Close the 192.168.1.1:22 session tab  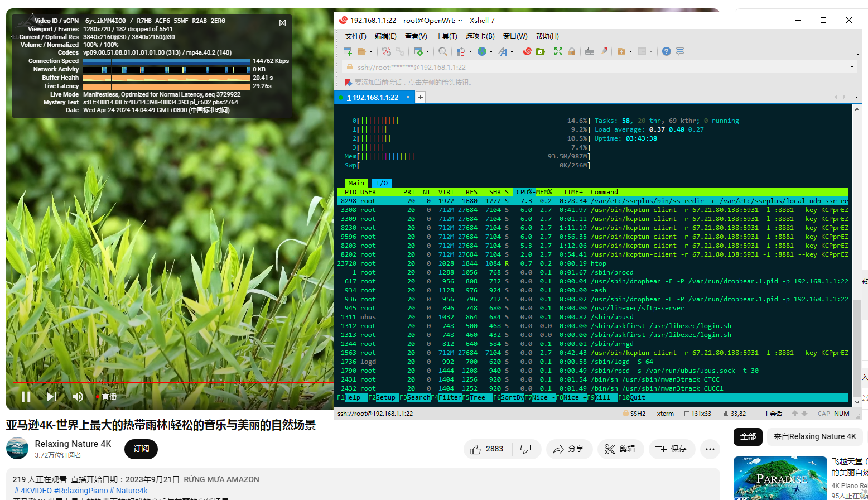click(x=408, y=97)
